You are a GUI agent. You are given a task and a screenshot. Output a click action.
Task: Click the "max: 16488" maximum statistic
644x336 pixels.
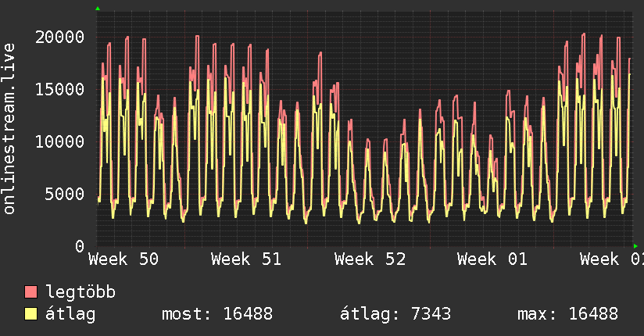click(x=567, y=314)
